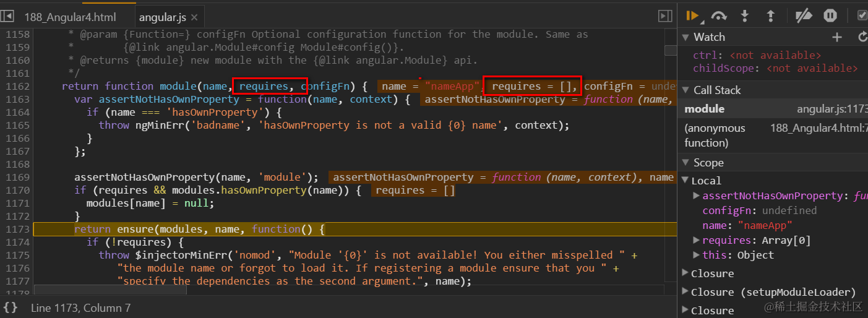Step over the next function call
Image resolution: width=868 pixels, height=318 pixels.
pyautogui.click(x=718, y=15)
